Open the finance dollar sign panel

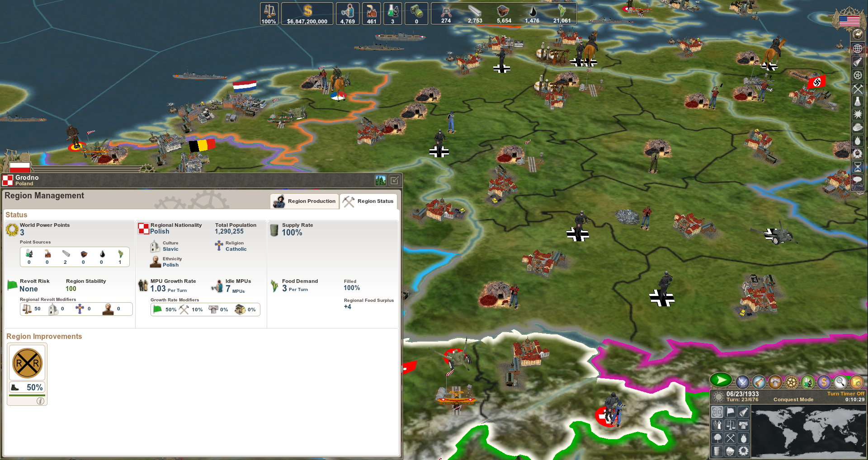[824, 382]
